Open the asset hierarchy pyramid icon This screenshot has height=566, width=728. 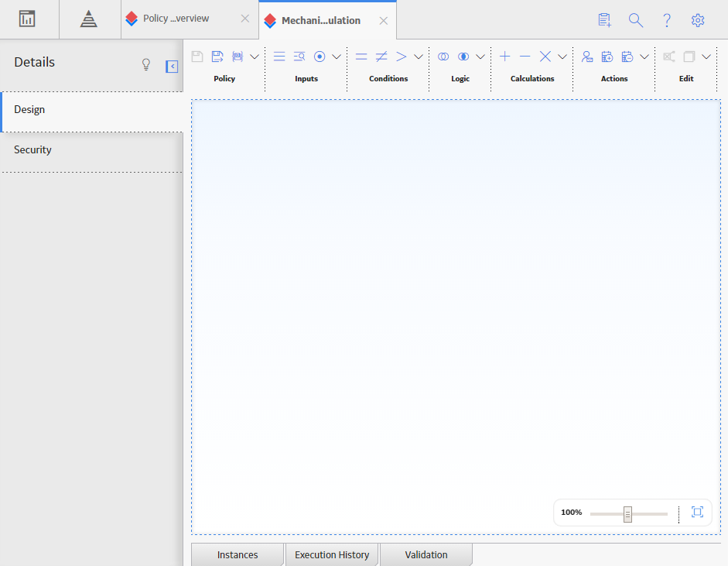tap(88, 19)
